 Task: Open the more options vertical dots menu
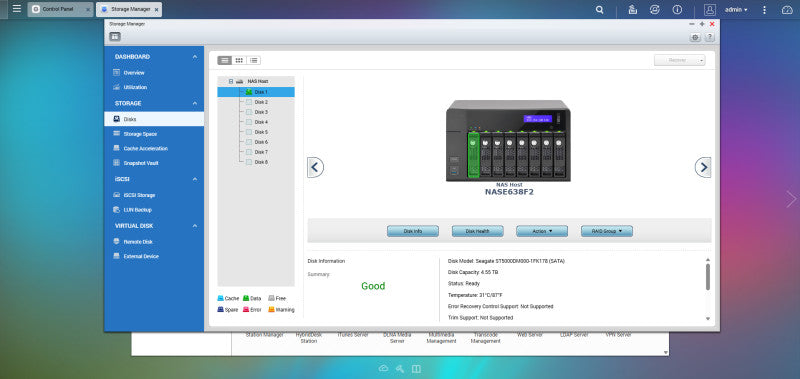click(x=764, y=10)
